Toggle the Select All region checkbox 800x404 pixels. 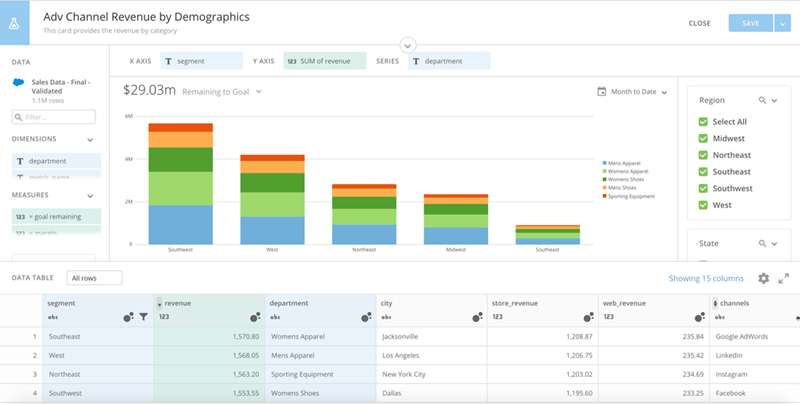[703, 121]
